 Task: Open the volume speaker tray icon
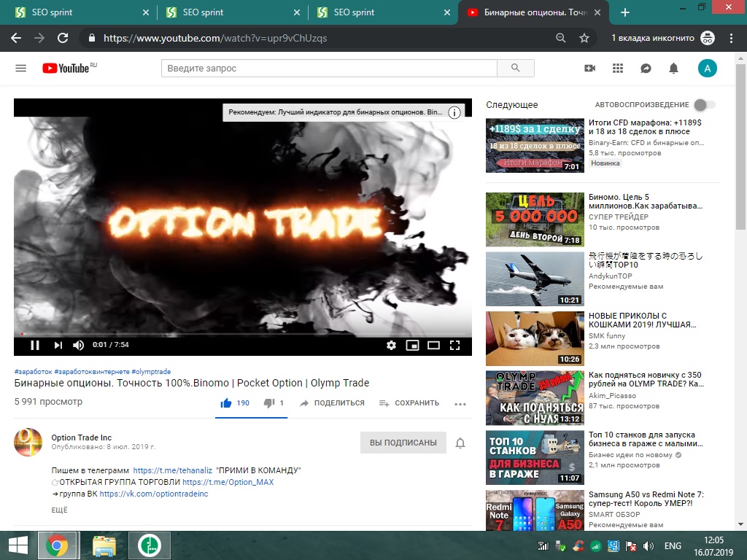pyautogui.click(x=648, y=545)
